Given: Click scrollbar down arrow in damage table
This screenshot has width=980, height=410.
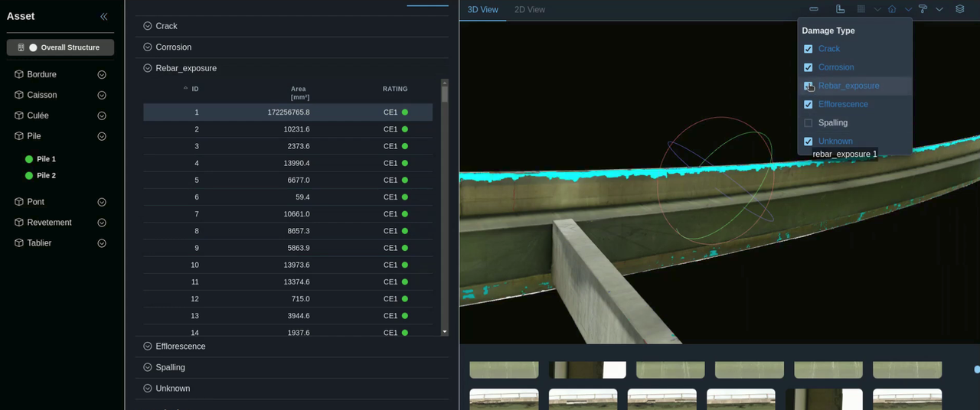Looking at the screenshot, I should pos(445,332).
